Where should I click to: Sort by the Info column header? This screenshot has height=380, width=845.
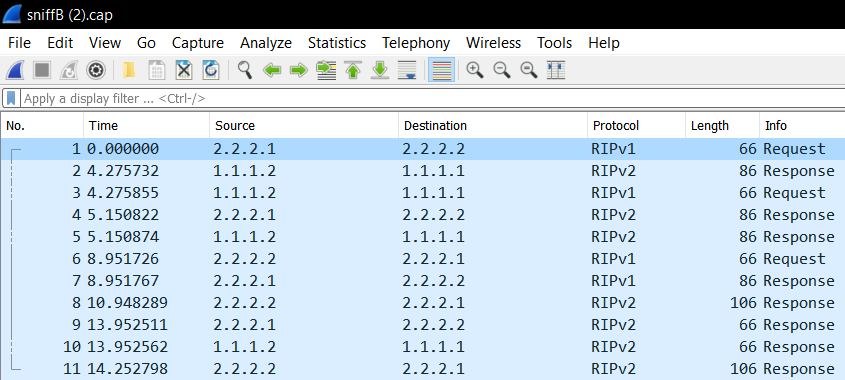tap(802, 126)
